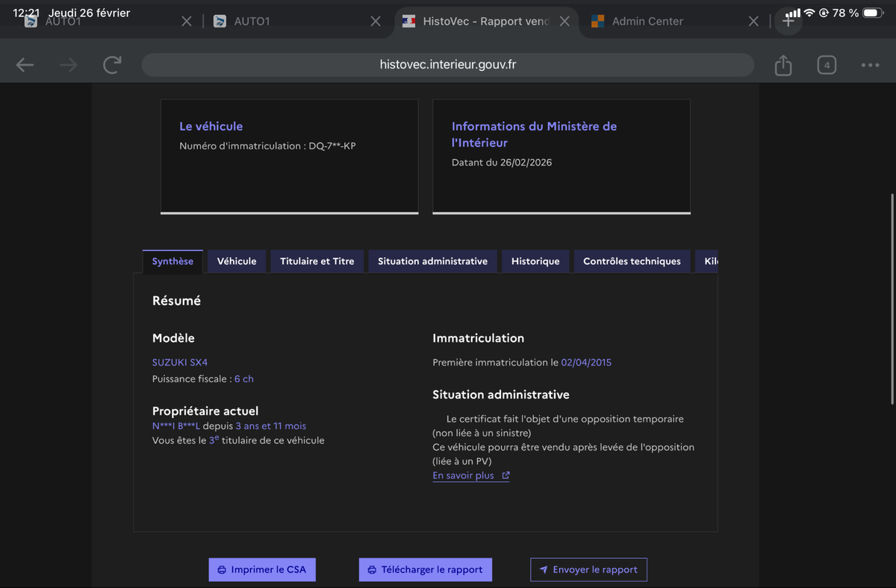Select the Situation administrative tab
The height and width of the screenshot is (588, 896).
[432, 261]
